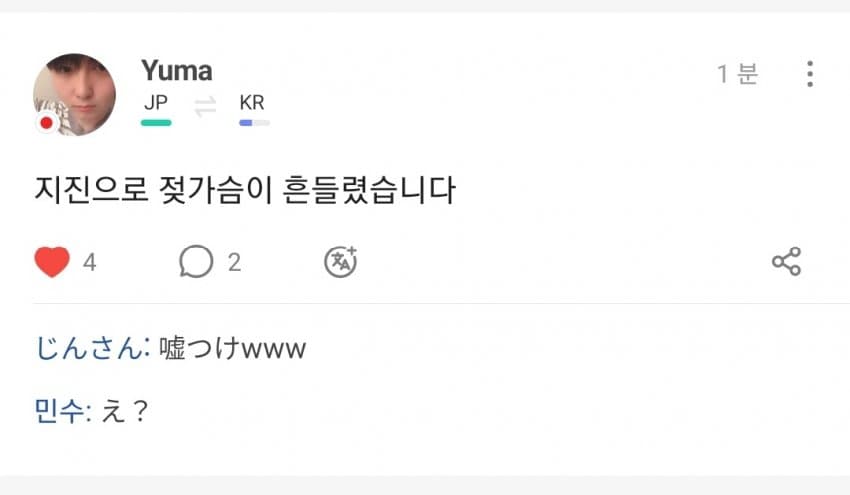The image size is (850, 495).
Task: Tap the comment count 2
Action: coord(234,263)
